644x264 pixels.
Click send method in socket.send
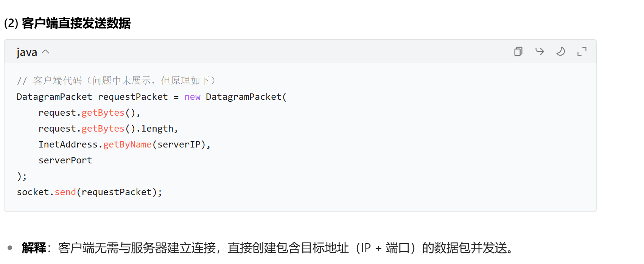click(65, 192)
